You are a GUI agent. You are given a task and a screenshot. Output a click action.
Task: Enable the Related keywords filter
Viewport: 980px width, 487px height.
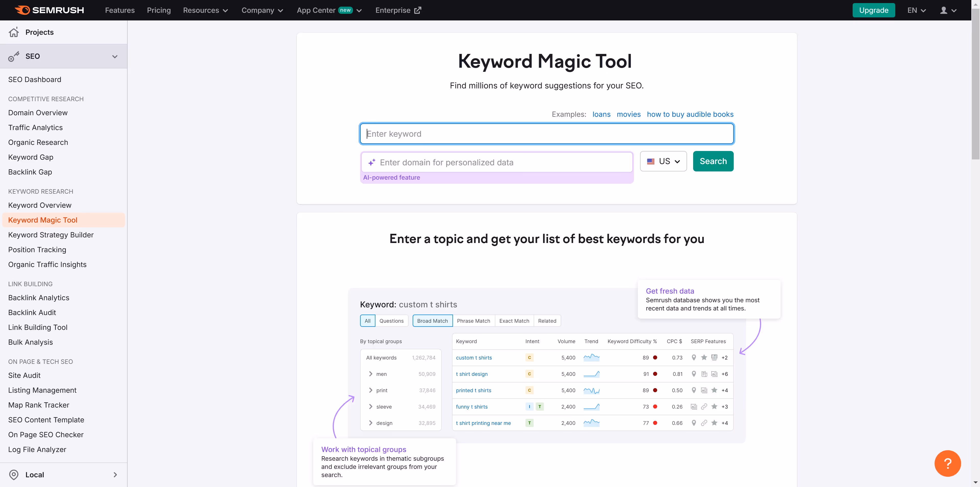coord(547,321)
